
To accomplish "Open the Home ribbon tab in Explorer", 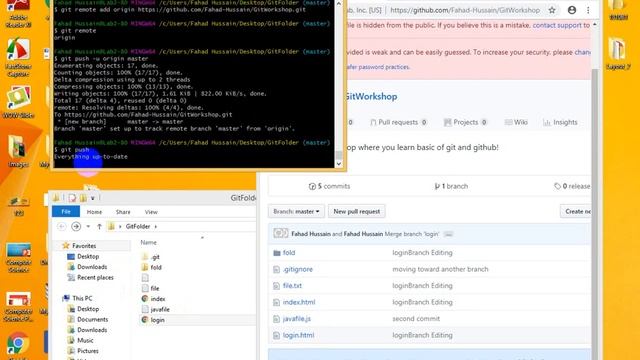I will 94,212.
